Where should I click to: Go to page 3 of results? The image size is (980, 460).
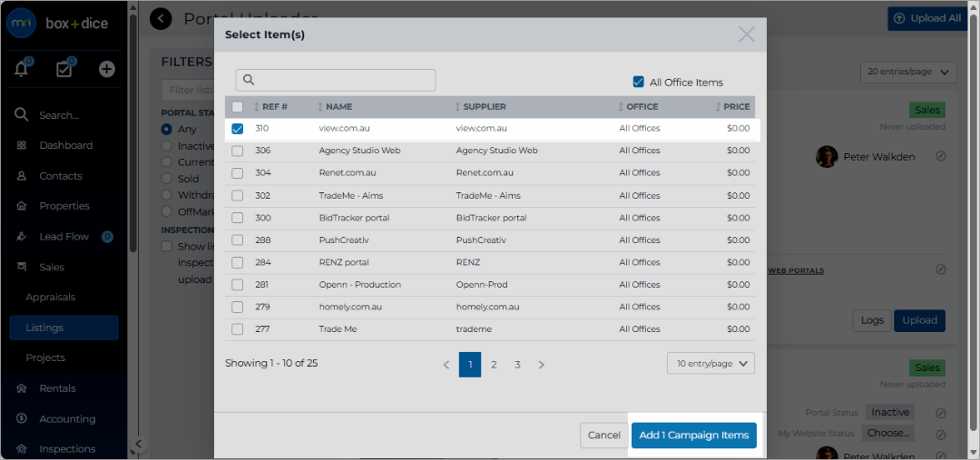click(517, 365)
